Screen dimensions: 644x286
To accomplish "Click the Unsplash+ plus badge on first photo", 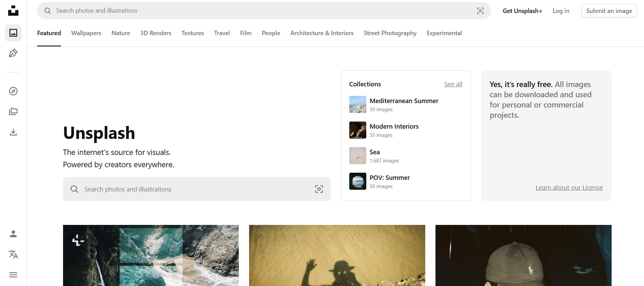I will coord(78,240).
